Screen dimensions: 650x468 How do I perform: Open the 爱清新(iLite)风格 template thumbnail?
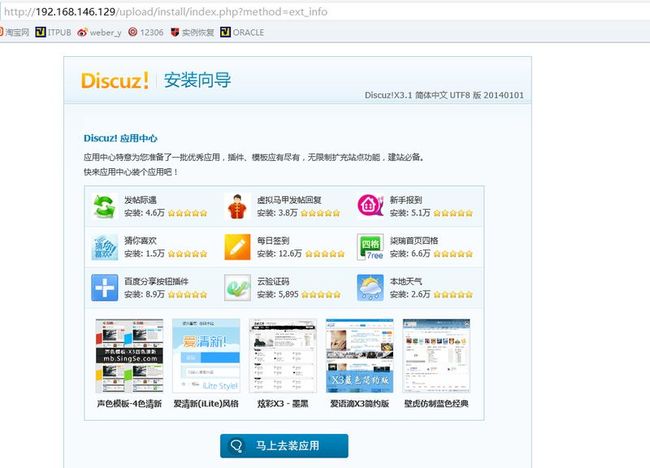(x=206, y=356)
